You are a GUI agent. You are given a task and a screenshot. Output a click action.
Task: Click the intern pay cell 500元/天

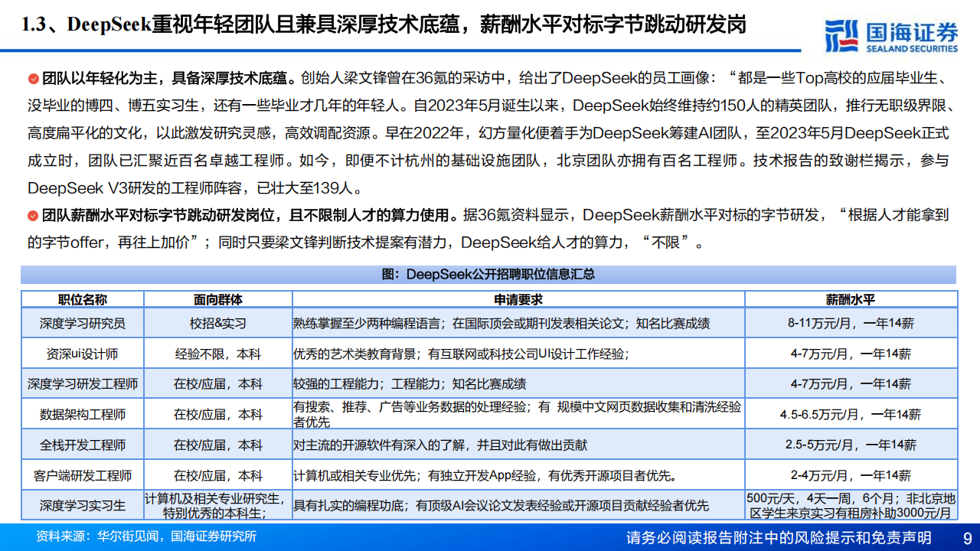coord(851,506)
